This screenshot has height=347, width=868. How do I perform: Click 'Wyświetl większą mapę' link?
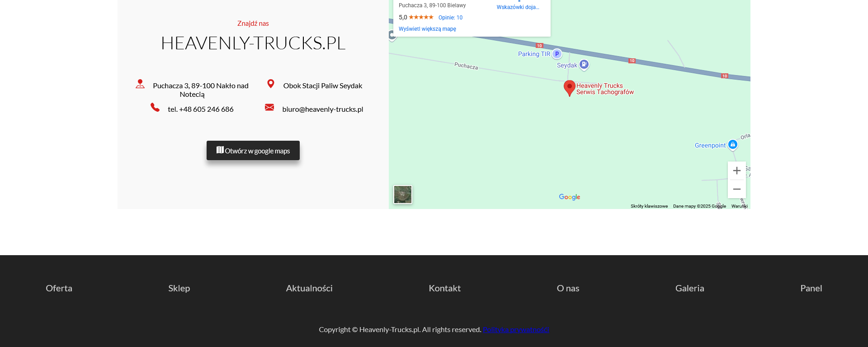click(427, 29)
